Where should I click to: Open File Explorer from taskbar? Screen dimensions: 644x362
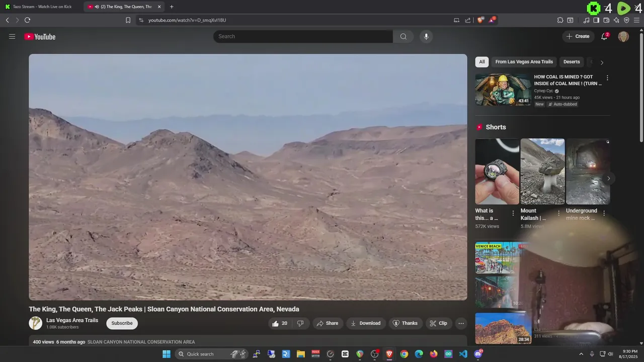click(x=300, y=354)
